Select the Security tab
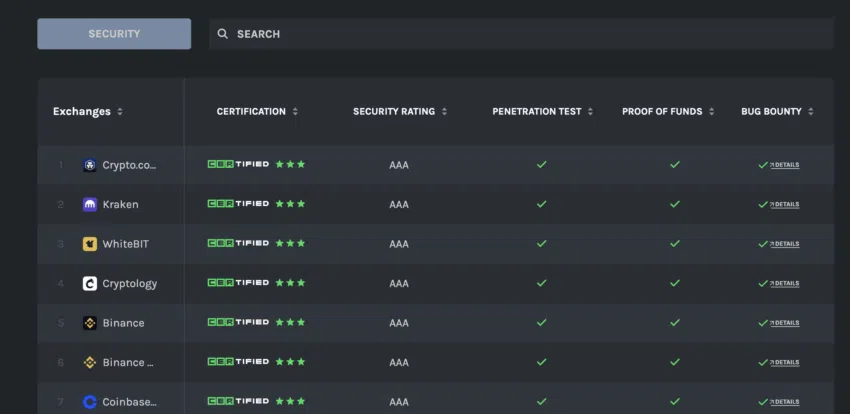850x414 pixels. [114, 34]
